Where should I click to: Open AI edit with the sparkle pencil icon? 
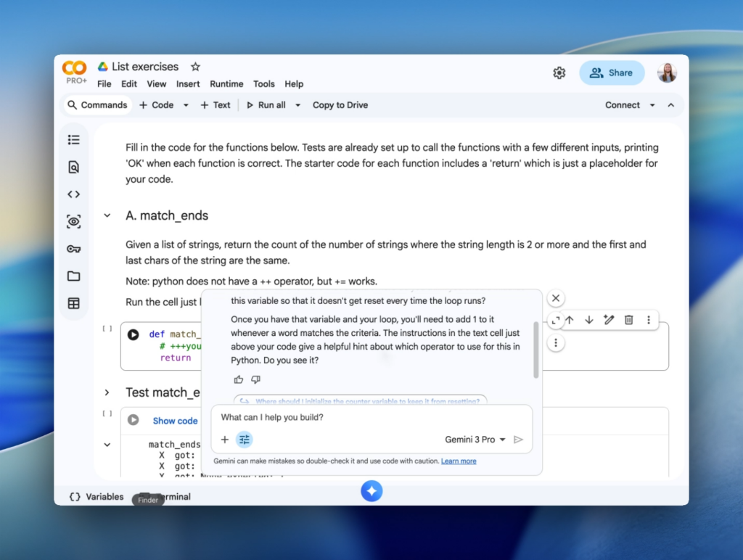(x=609, y=320)
